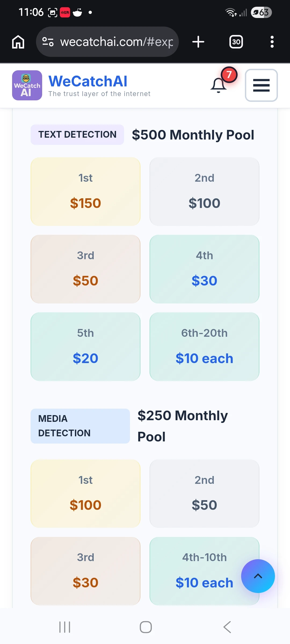Open site settings icon in address bar
Image resolution: width=290 pixels, height=644 pixels.
click(x=48, y=42)
